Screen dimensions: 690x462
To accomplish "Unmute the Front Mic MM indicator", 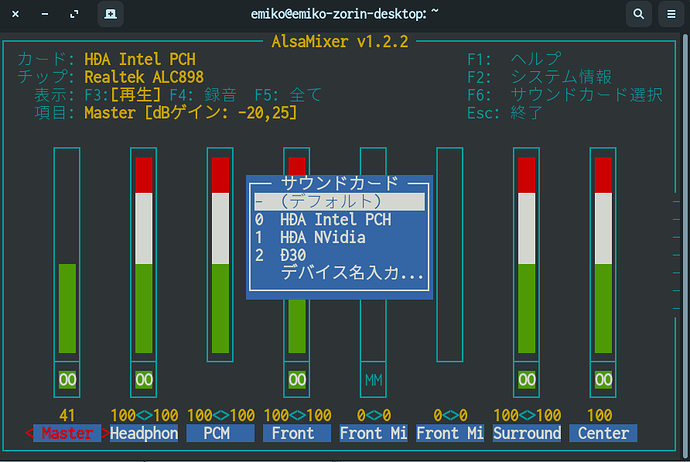I will point(374,380).
